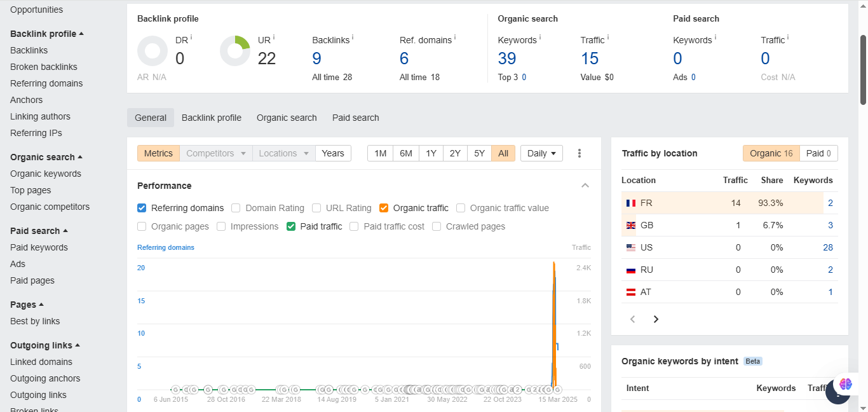
Task: Click Google update marker near 6 Jun 2015
Action: 176,390
